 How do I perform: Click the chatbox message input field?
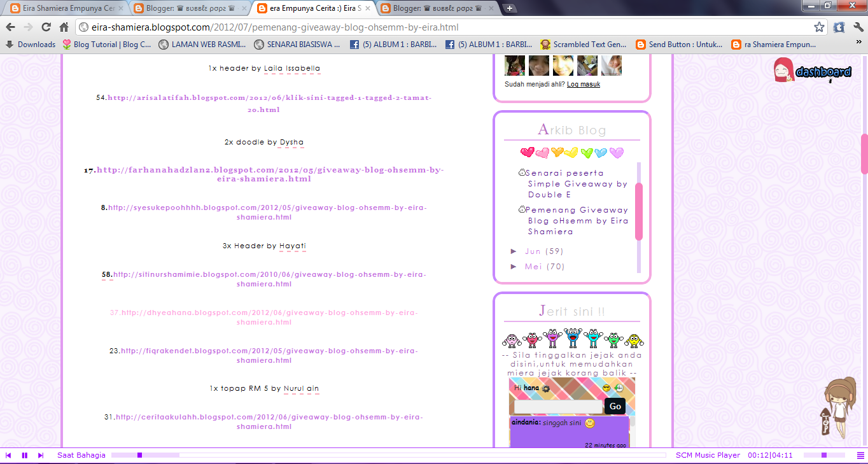pos(558,406)
